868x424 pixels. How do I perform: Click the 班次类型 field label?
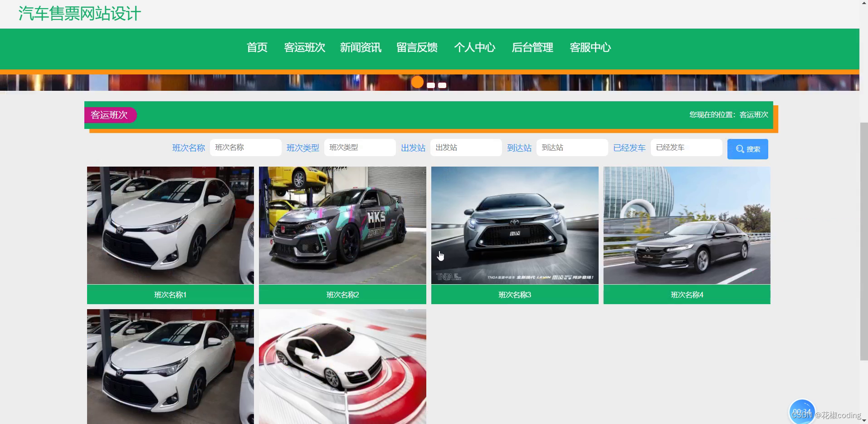coord(303,148)
